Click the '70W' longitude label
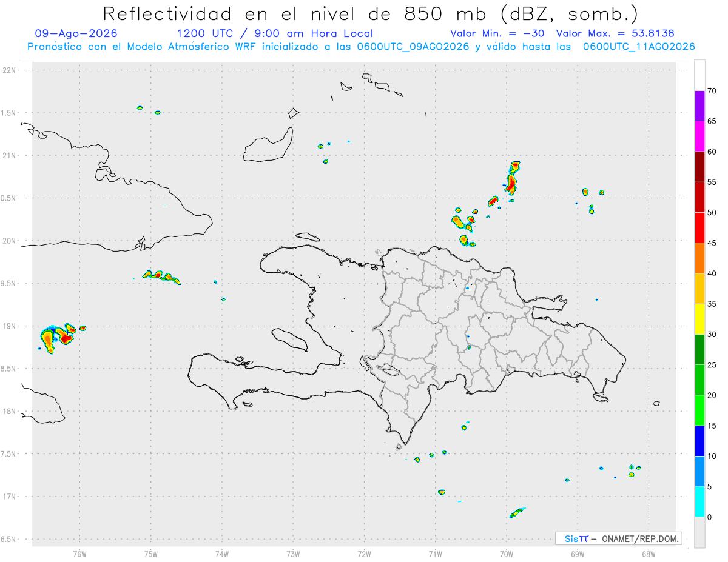This screenshot has width=728, height=562. point(507,554)
